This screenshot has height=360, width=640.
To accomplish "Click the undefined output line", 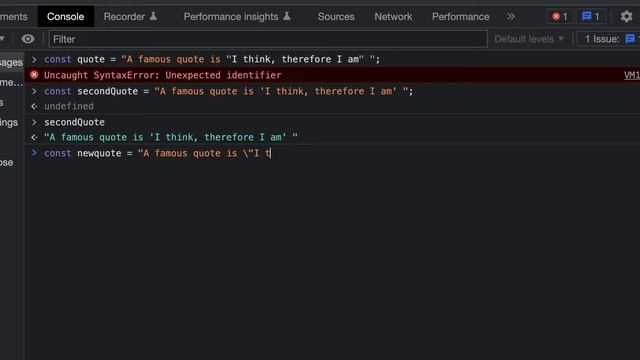I will (x=69, y=106).
